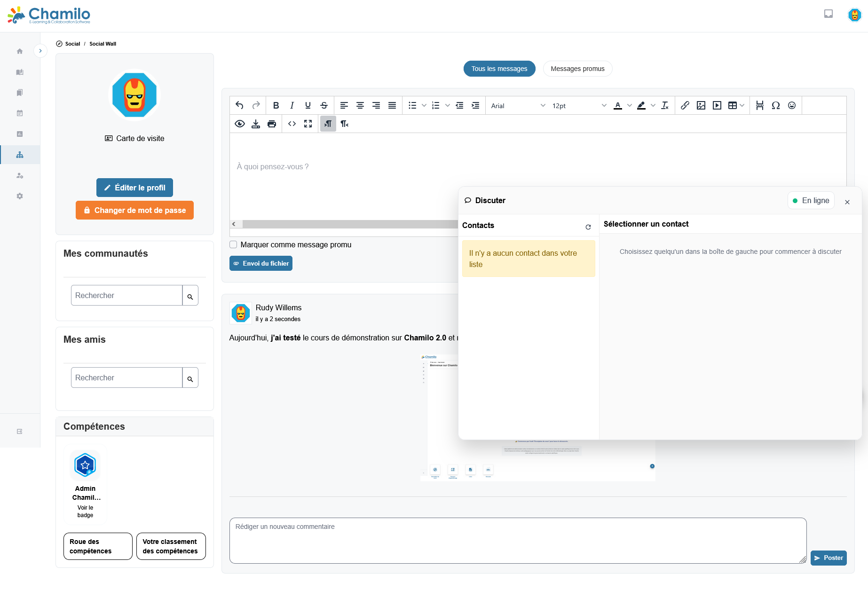Click the special character omega icon

[776, 105]
